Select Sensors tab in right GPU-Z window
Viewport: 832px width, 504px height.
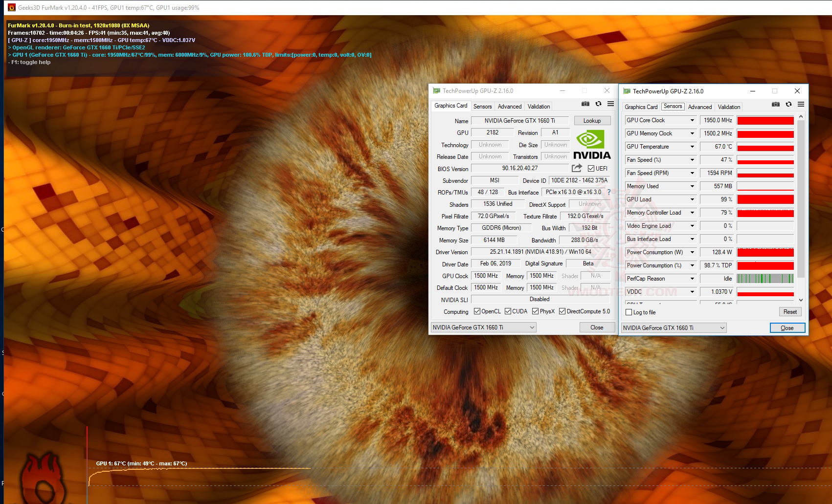pyautogui.click(x=673, y=106)
